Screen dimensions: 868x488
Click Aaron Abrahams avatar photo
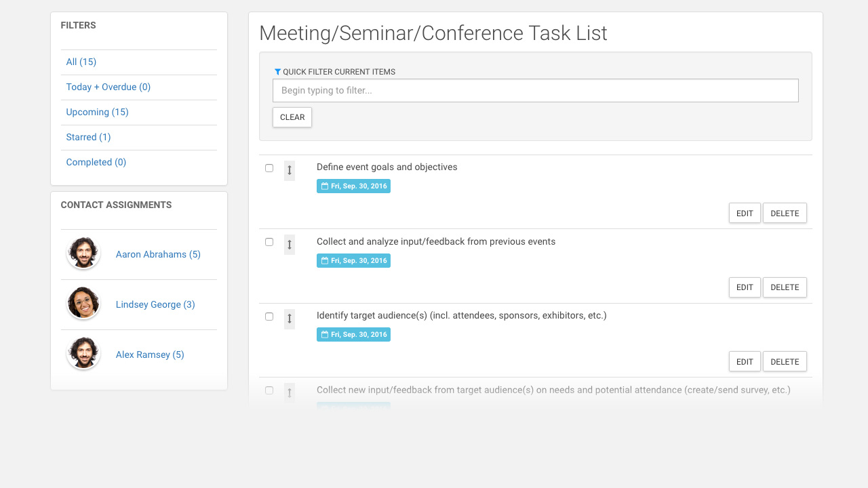coord(83,253)
